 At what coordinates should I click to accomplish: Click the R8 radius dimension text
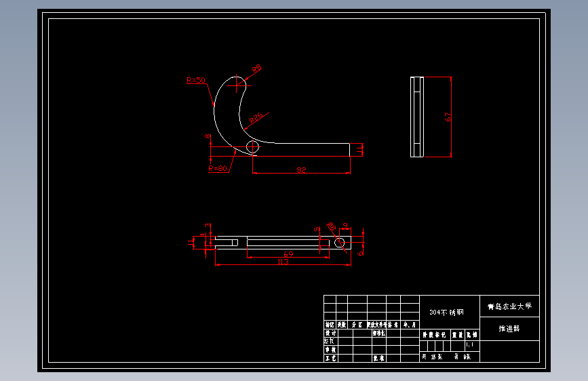point(257,68)
